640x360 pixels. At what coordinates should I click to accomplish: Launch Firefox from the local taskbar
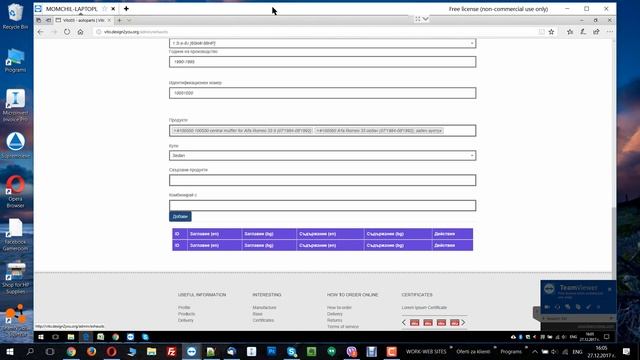(91, 351)
